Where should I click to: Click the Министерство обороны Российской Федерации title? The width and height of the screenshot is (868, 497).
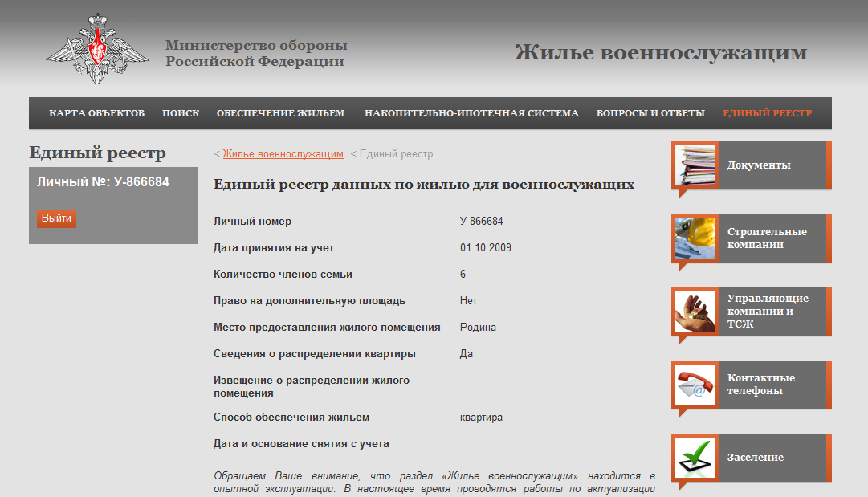pyautogui.click(x=256, y=54)
